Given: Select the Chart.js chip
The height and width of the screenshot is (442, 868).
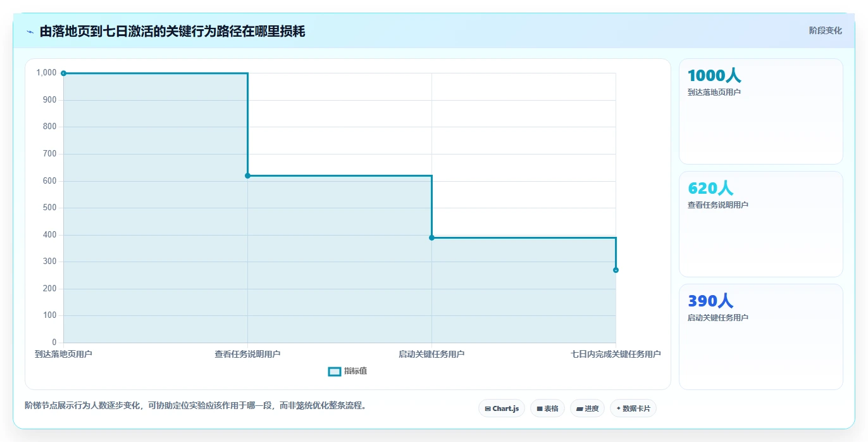Looking at the screenshot, I should point(501,408).
